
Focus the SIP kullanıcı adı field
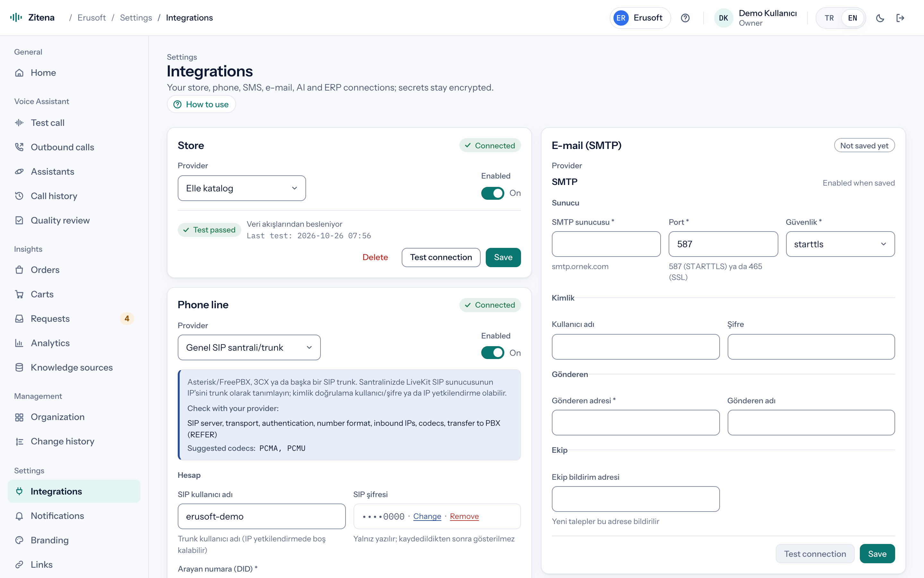point(261,516)
